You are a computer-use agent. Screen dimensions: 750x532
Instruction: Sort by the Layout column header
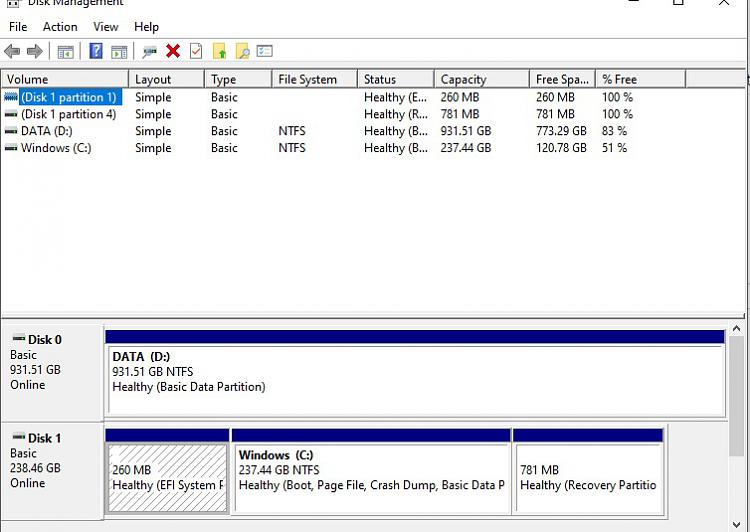[166, 79]
